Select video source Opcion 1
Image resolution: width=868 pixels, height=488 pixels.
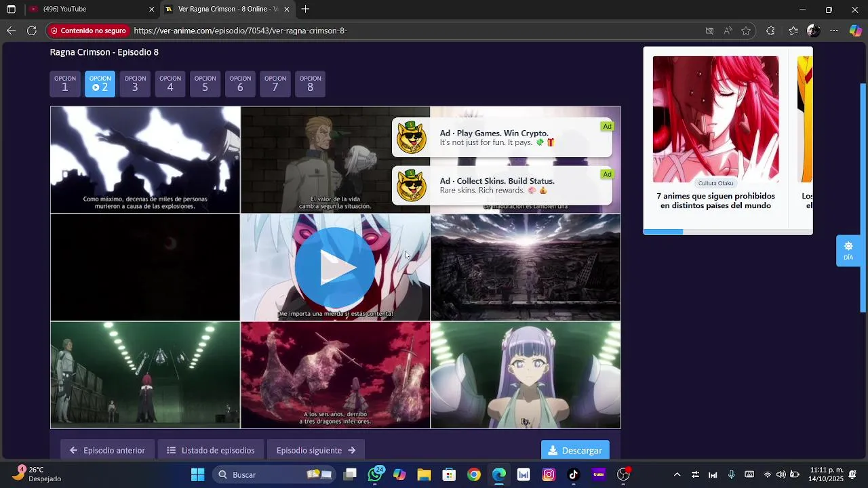65,84
